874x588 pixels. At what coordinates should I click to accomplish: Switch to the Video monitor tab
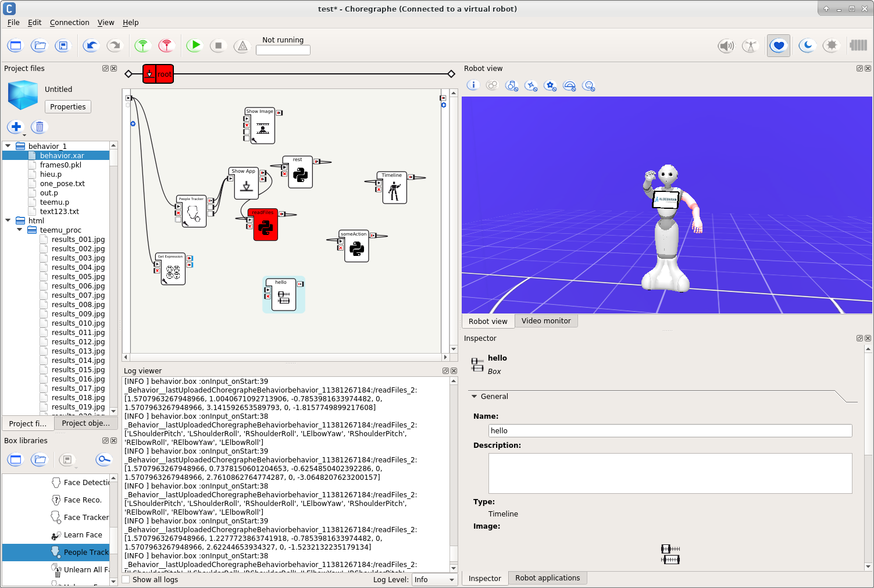click(546, 320)
